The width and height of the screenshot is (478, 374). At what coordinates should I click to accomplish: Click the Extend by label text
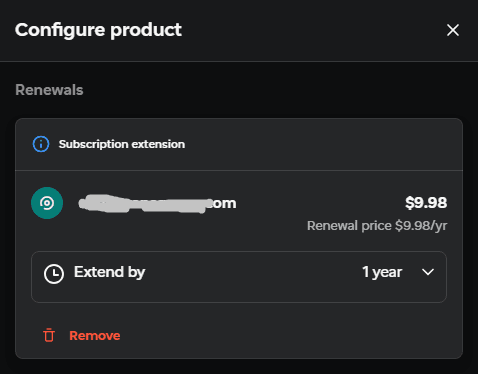(x=109, y=272)
